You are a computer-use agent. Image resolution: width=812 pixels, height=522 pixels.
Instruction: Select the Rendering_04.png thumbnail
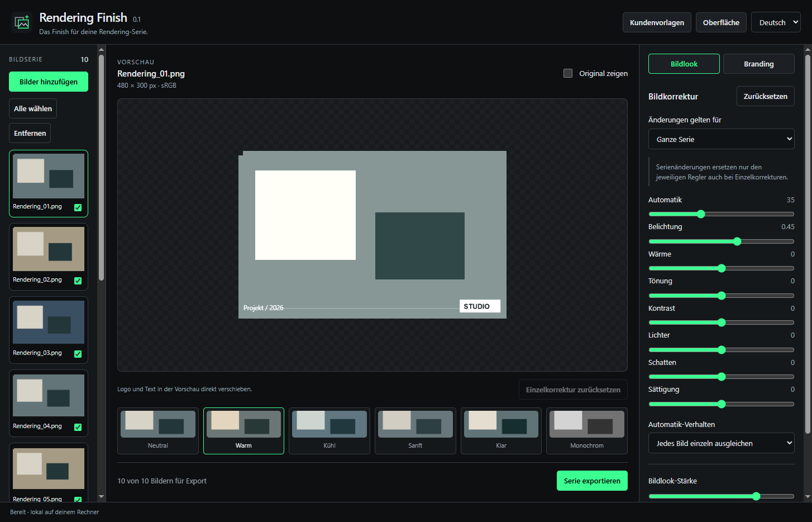pyautogui.click(x=49, y=396)
